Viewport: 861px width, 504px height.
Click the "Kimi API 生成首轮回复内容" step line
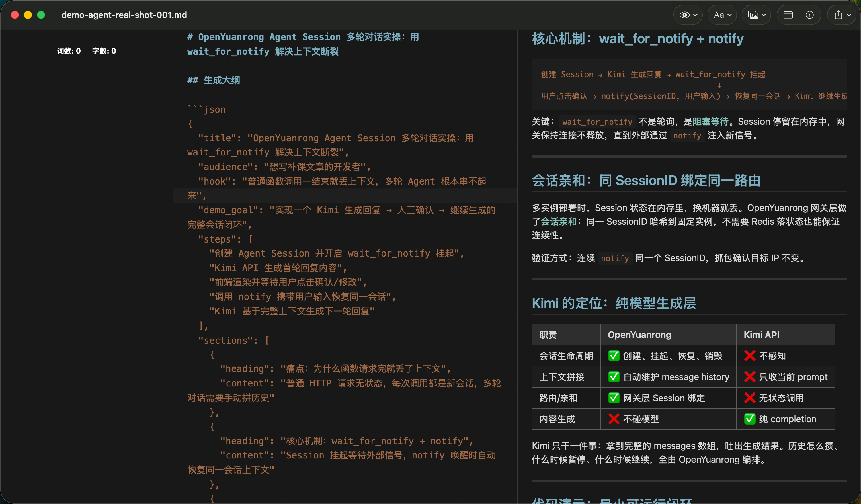point(278,268)
